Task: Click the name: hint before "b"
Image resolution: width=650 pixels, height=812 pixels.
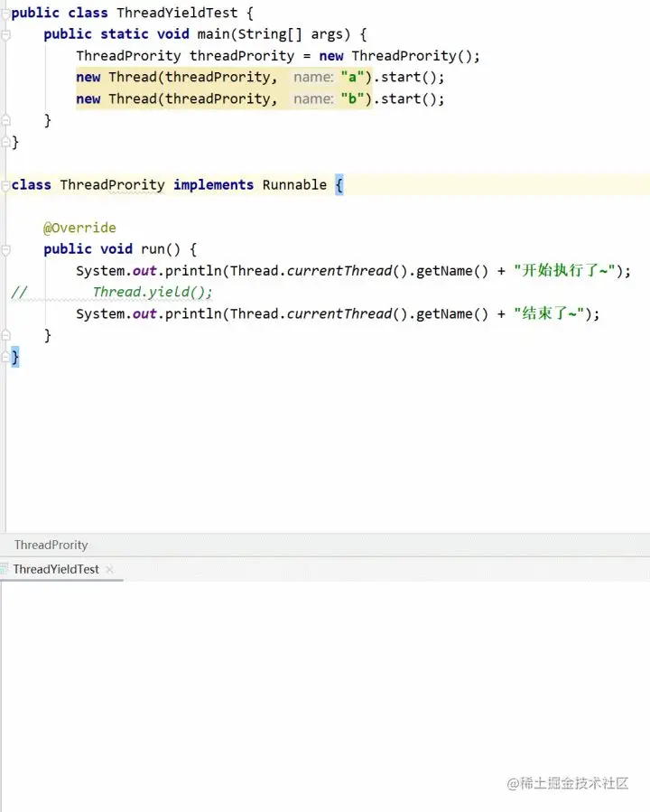Action: pyautogui.click(x=313, y=99)
